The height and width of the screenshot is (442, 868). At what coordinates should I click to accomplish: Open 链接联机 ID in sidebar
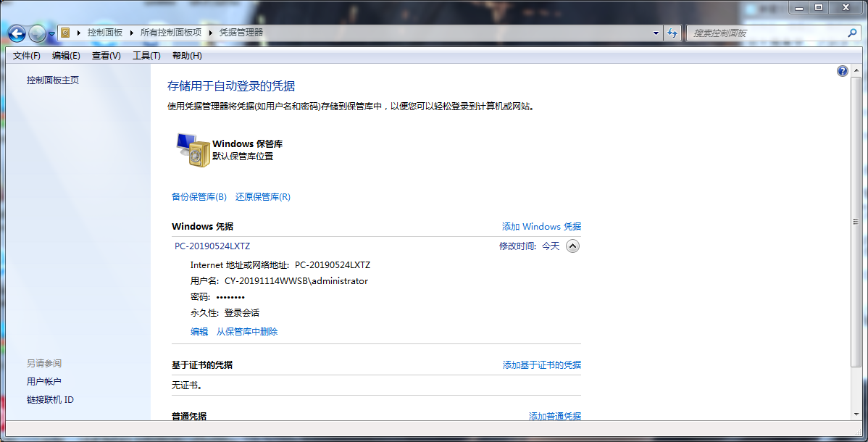[x=51, y=400]
